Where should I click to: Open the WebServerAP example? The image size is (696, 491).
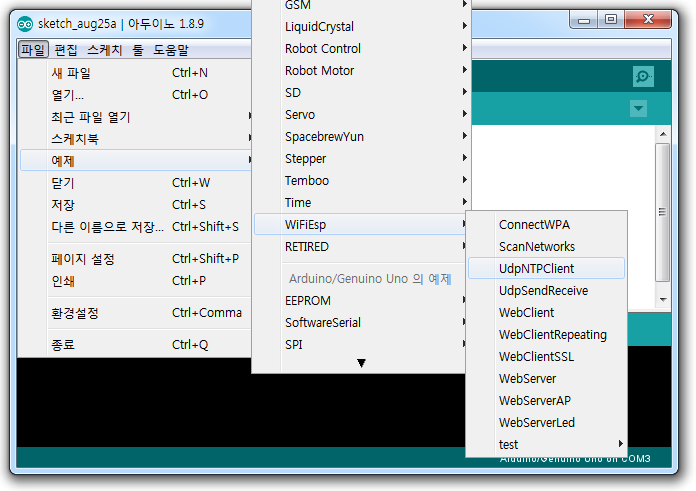(x=546, y=400)
